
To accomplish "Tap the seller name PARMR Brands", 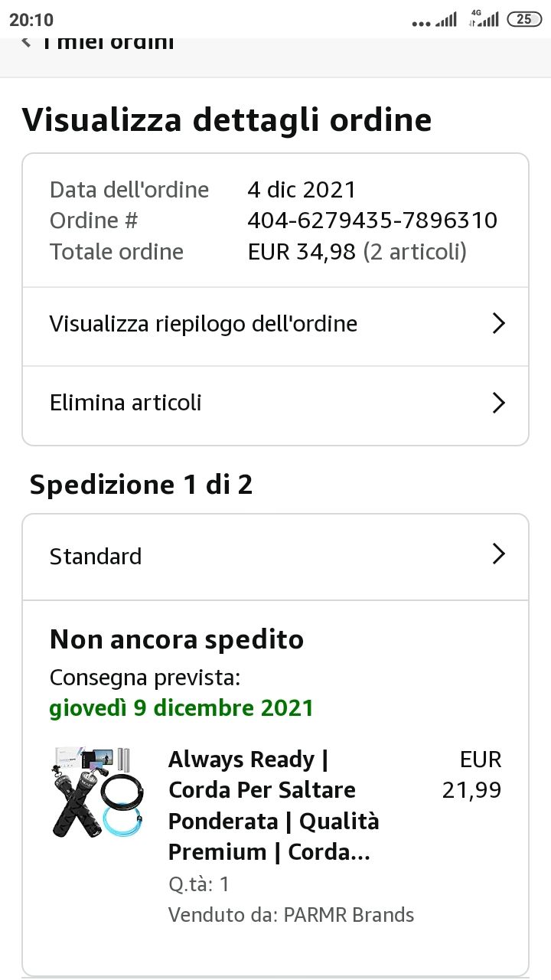I will click(x=349, y=914).
